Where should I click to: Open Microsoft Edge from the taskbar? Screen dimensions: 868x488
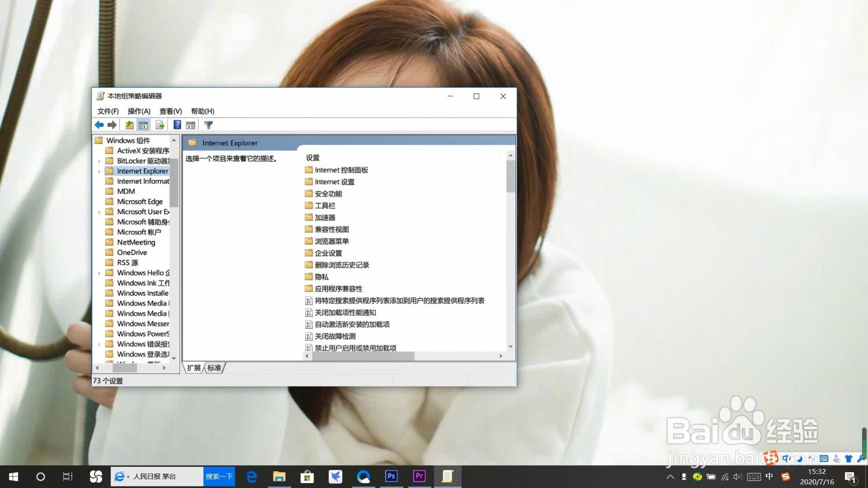click(x=251, y=477)
